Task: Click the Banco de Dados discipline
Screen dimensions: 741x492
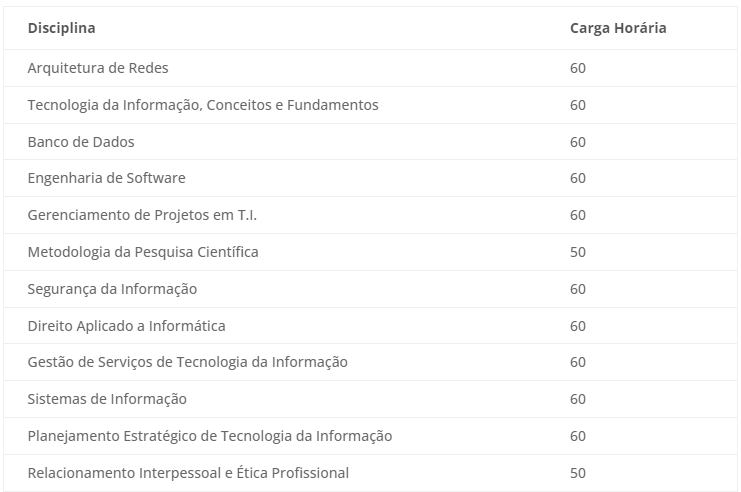Action: (x=81, y=142)
